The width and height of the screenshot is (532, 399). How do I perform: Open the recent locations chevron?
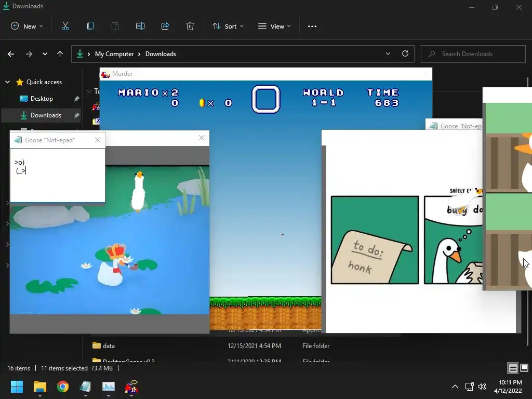click(x=45, y=54)
